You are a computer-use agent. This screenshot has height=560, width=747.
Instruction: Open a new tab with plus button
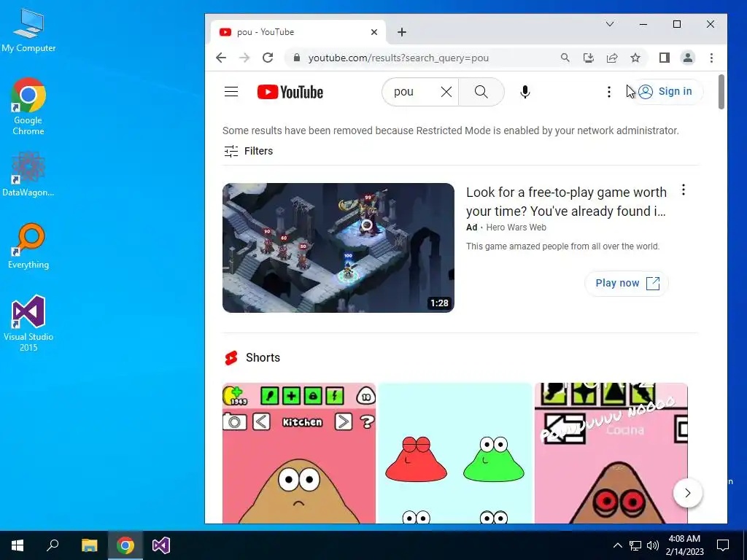click(402, 32)
